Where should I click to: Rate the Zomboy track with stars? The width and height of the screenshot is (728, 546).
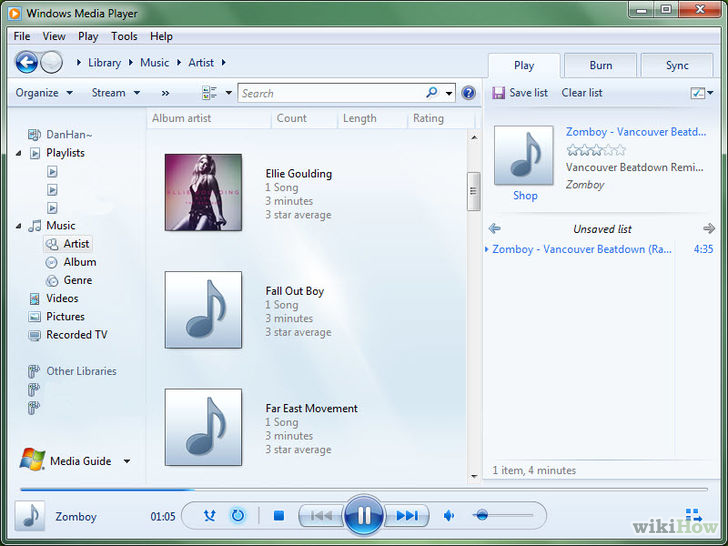click(x=596, y=150)
